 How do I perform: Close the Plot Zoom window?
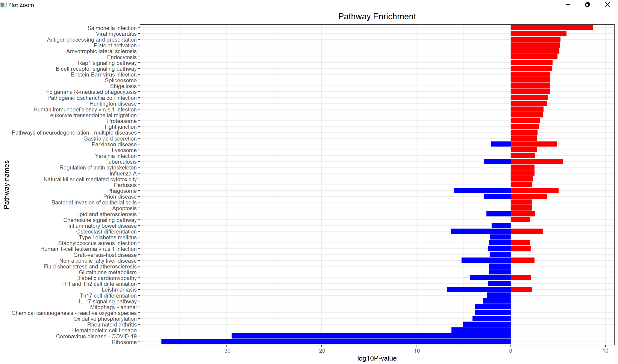(607, 5)
